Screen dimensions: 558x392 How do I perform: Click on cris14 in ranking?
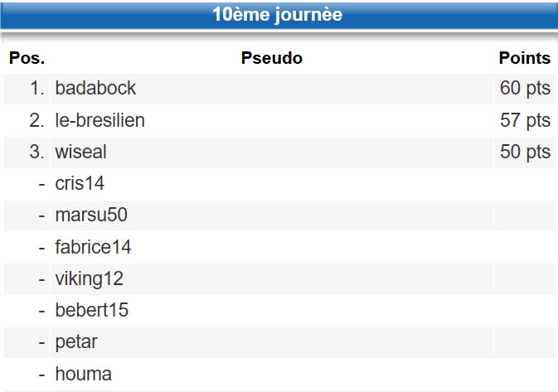pos(80,184)
